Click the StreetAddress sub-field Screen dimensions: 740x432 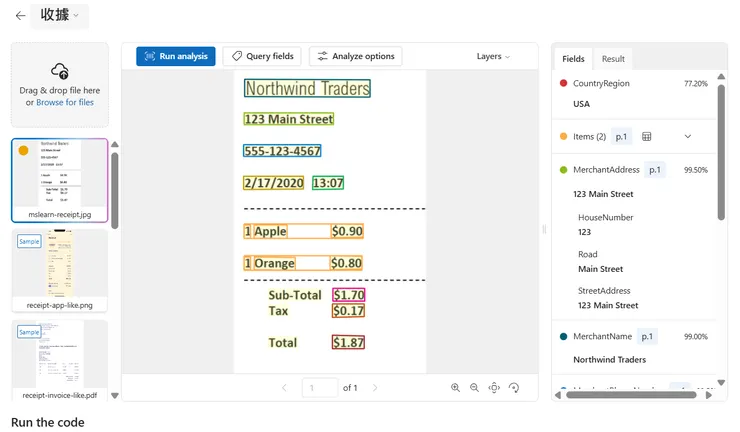[604, 291]
